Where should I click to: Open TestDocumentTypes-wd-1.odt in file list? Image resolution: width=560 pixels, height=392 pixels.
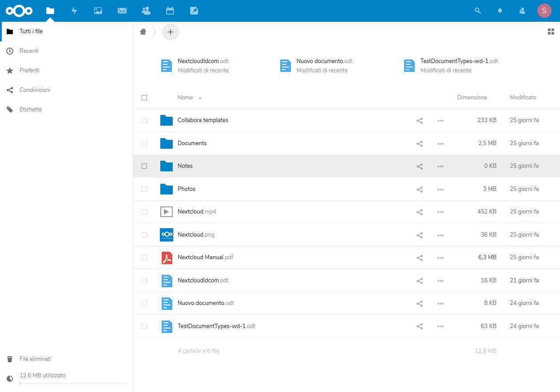pyautogui.click(x=217, y=326)
